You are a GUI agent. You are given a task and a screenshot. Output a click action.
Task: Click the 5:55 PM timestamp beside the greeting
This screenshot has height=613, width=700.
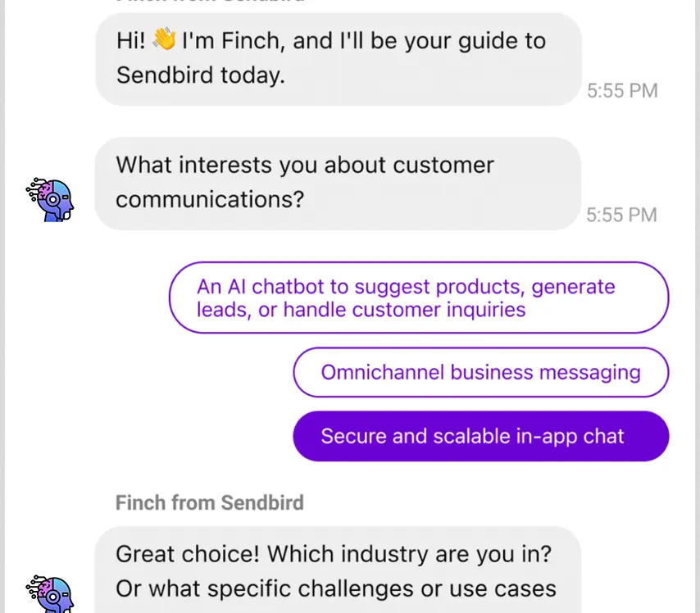[622, 91]
